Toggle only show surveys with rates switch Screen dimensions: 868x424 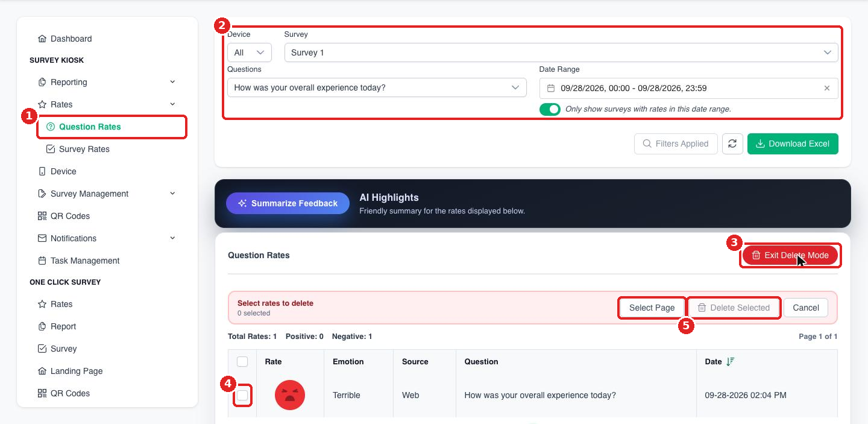point(550,109)
